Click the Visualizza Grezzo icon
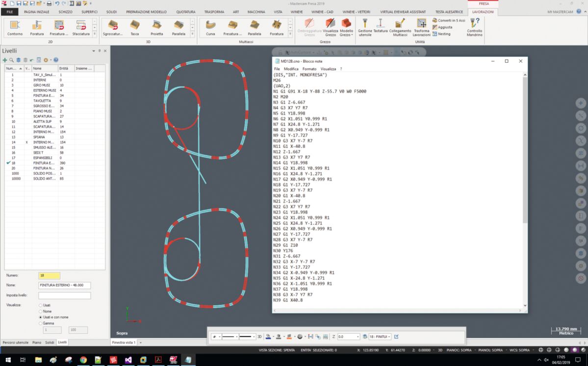This screenshot has height=366, width=588. tap(330, 26)
